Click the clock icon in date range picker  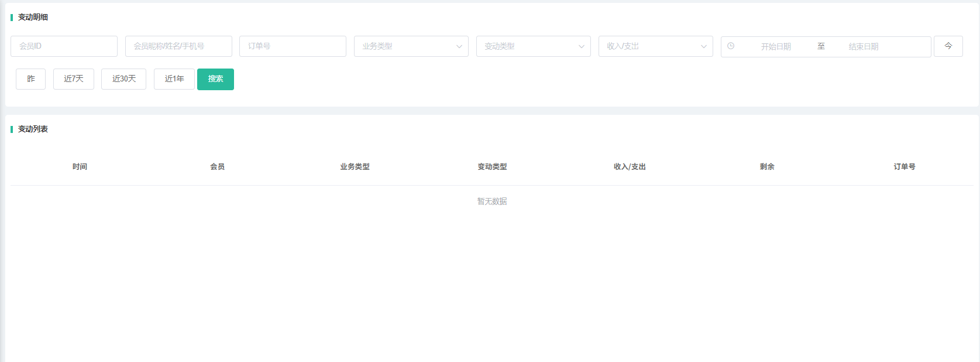coord(731,46)
